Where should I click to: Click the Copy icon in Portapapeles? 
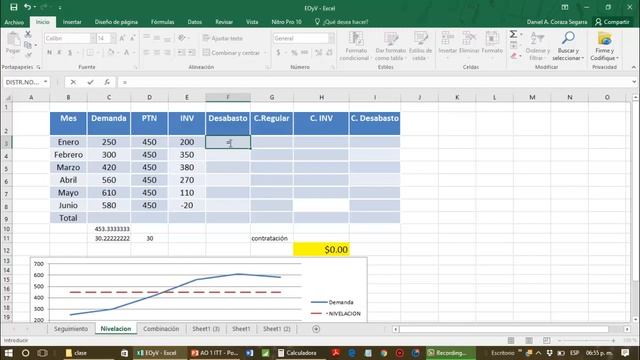(x=28, y=44)
